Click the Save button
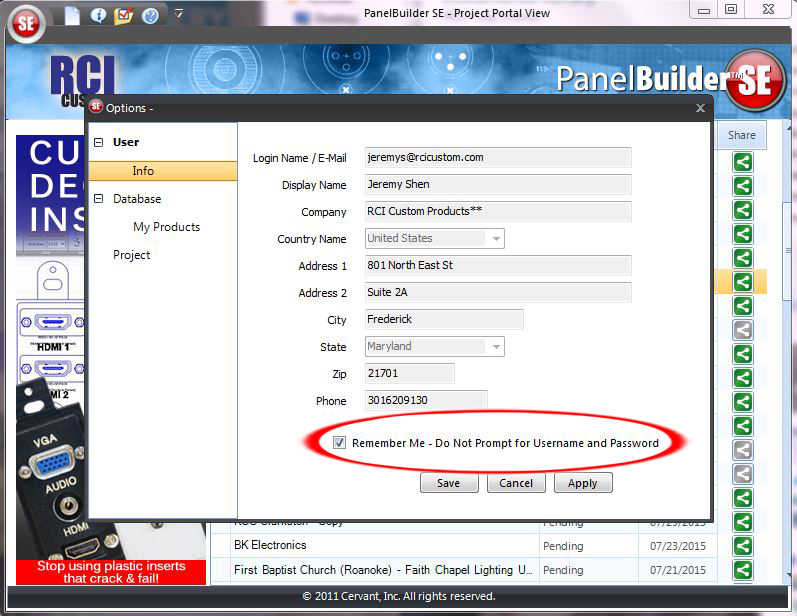 pyautogui.click(x=449, y=483)
